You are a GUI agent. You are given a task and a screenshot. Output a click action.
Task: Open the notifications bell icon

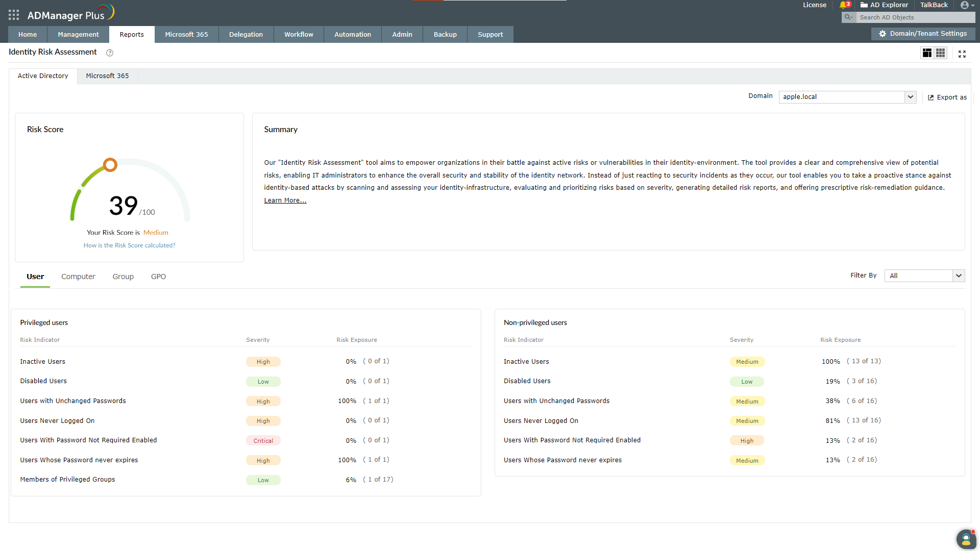point(843,5)
